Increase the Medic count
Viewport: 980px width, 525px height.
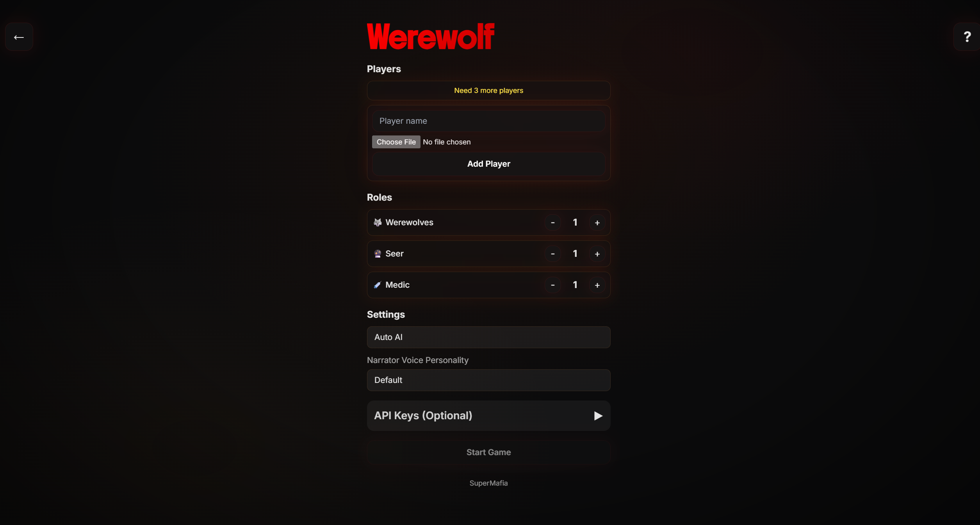(x=597, y=285)
